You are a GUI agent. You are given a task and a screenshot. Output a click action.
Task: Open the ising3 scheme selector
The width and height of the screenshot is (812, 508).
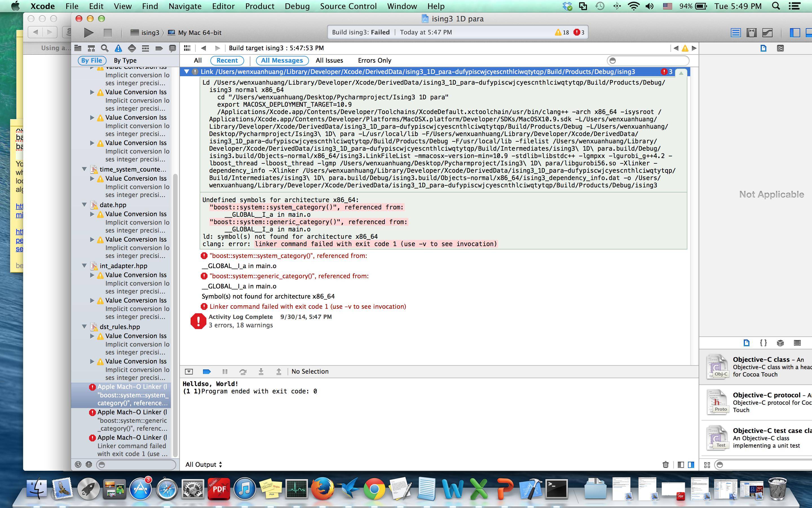(x=145, y=32)
